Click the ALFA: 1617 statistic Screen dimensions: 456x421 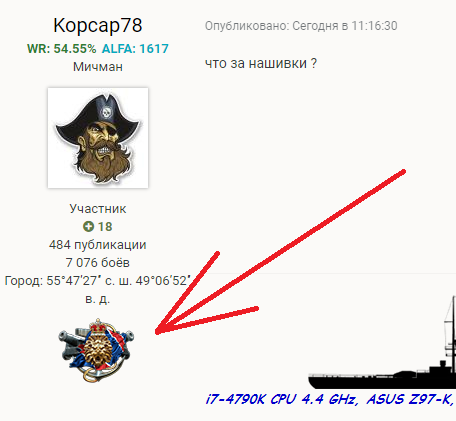click(x=135, y=49)
